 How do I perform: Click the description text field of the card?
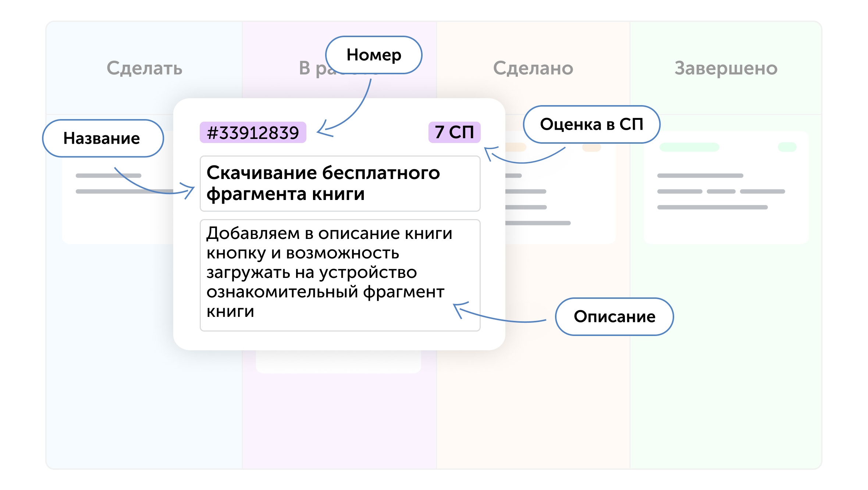[x=339, y=275]
